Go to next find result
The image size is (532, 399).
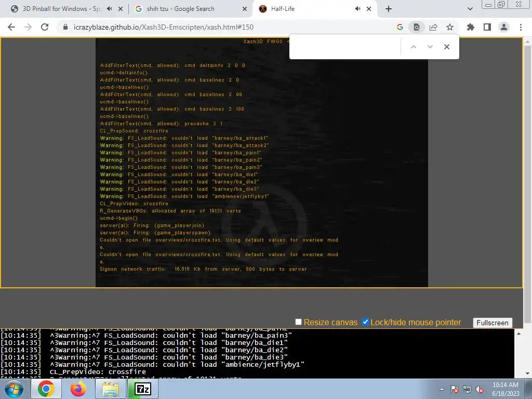[430, 47]
